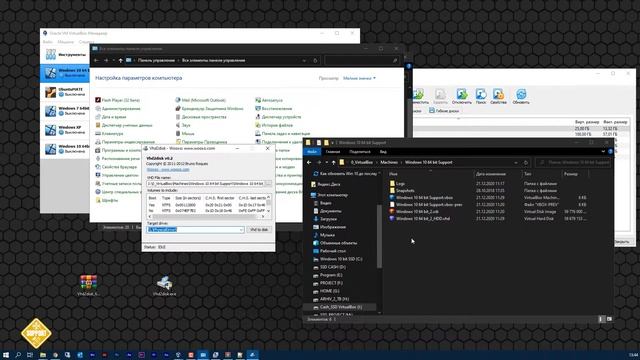Open PROJECT (F:) drive in navigation pane
This screenshot has width=640, height=360.
pyautogui.click(x=331, y=283)
